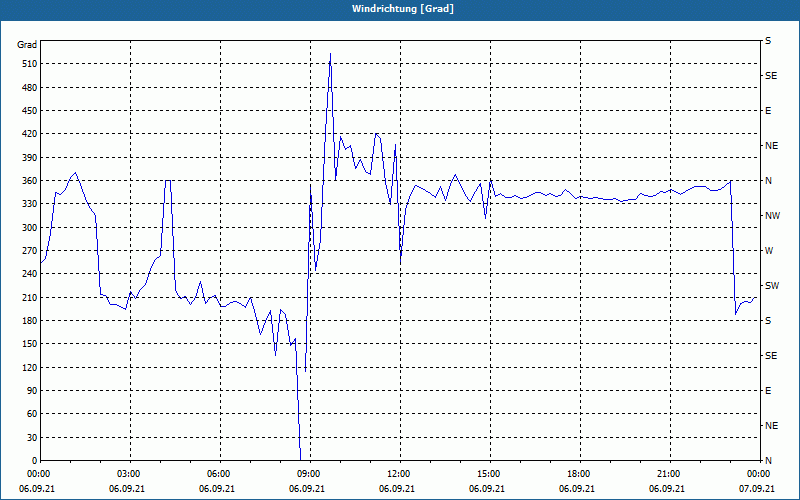
Task: Click the 06.09.21 date under 18:00
Action: tap(577, 489)
